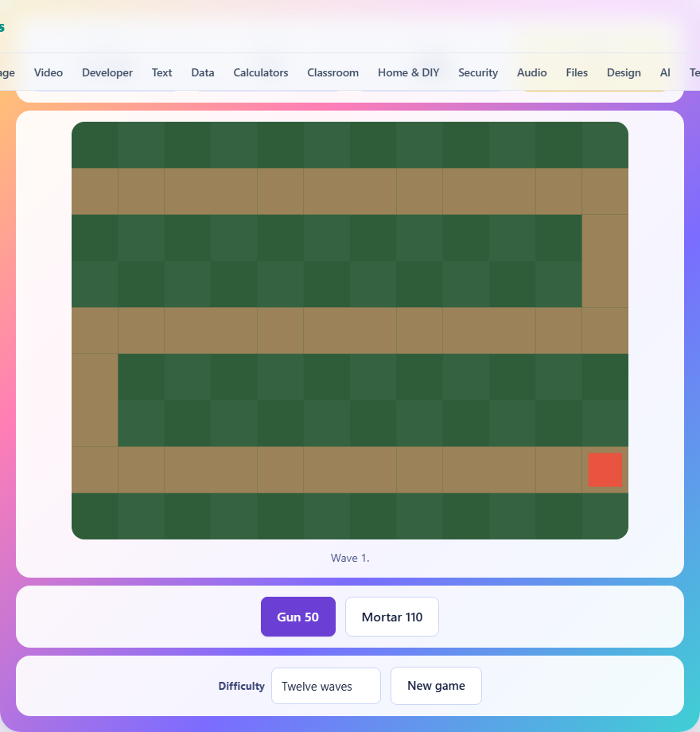Click the Difficulty label

click(x=241, y=686)
